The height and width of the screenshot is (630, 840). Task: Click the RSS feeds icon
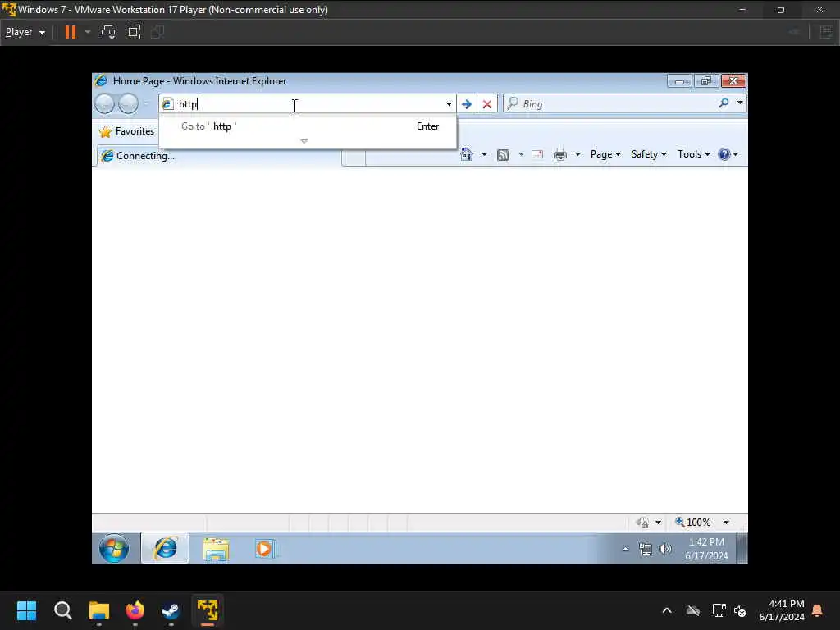pos(503,155)
